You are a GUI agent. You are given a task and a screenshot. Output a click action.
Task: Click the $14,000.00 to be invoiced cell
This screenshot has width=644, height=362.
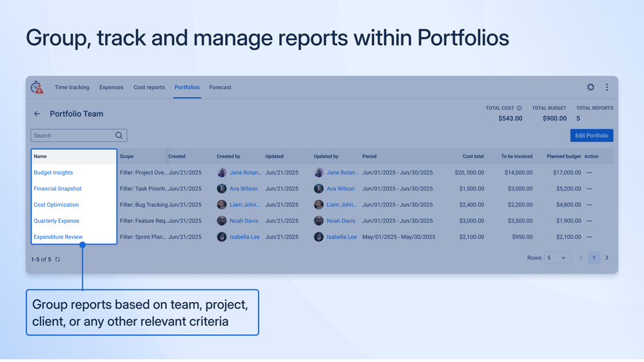coord(519,173)
